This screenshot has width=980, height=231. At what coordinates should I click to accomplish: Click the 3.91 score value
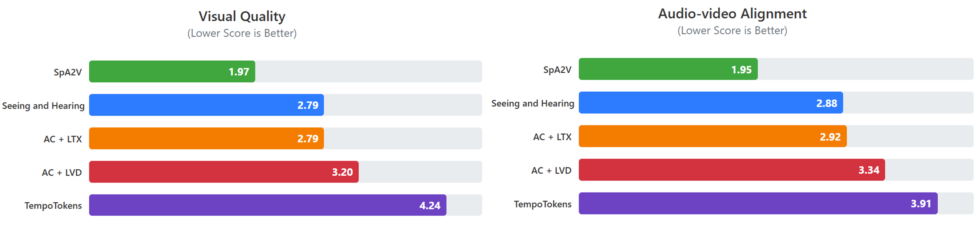pos(921,204)
